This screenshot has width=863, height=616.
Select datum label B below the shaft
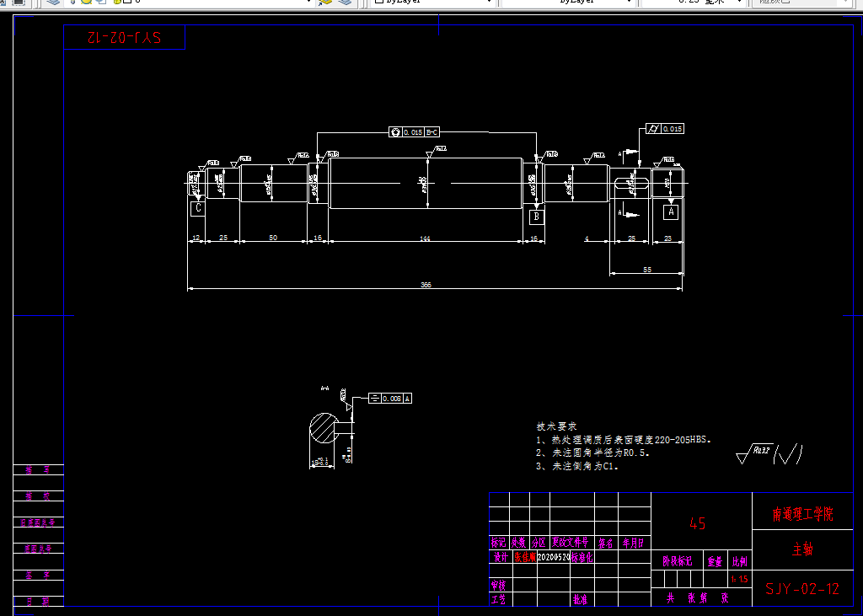pyautogui.click(x=537, y=217)
